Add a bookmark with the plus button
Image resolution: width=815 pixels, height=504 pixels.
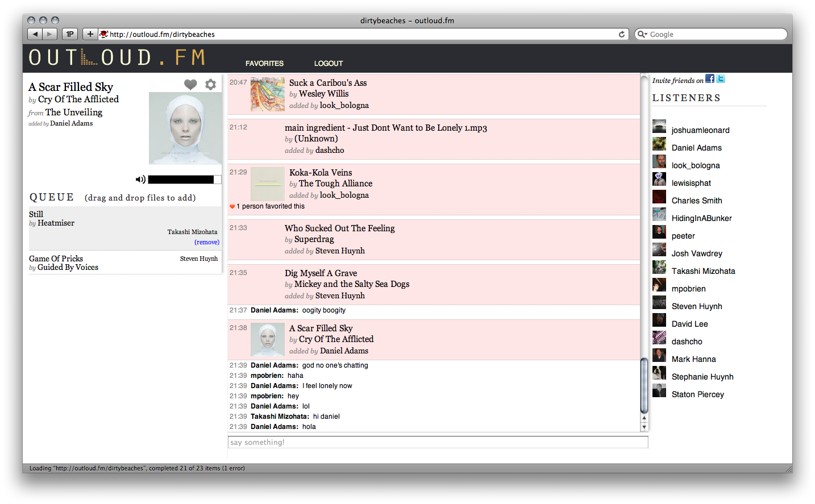click(x=90, y=34)
